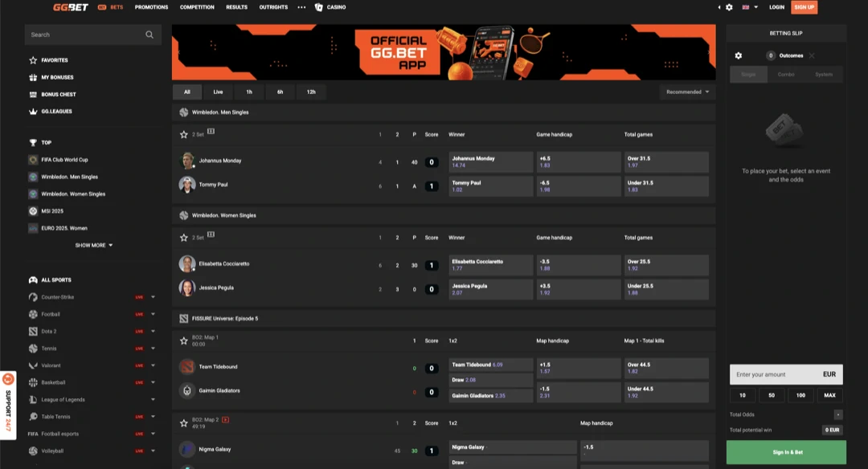This screenshot has width=868, height=469.
Task: Click FIFA Club World Cup icon
Action: [33, 159]
